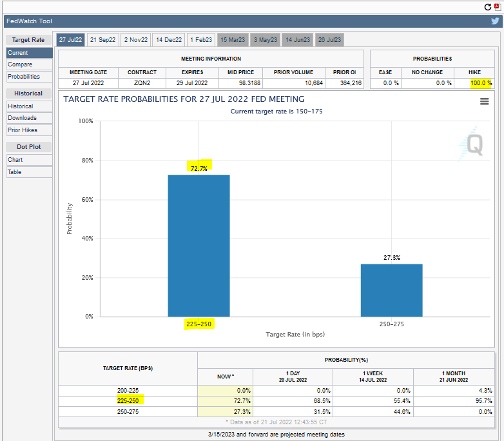
Task: Click the Twitter bird icon
Action: pos(495,21)
